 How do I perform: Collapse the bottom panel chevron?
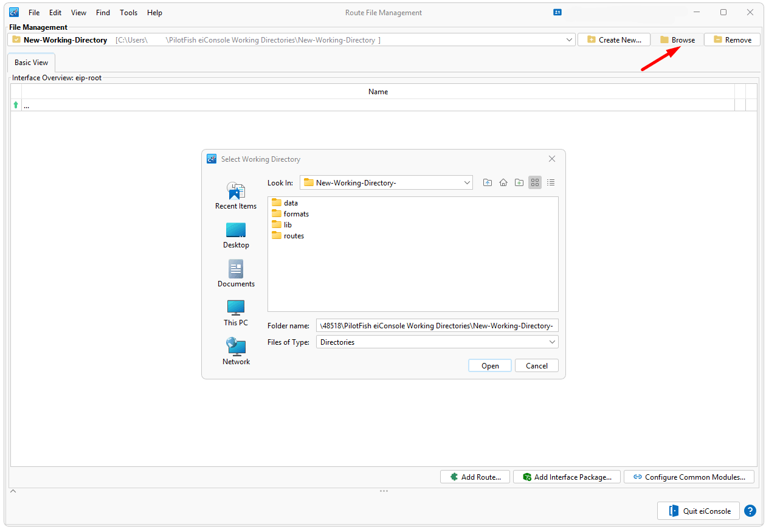pyautogui.click(x=13, y=491)
